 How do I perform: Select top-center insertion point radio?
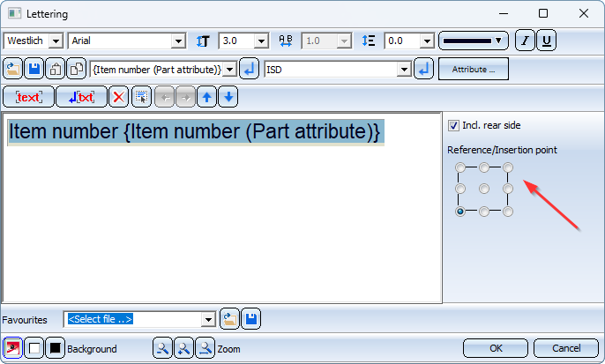click(484, 167)
